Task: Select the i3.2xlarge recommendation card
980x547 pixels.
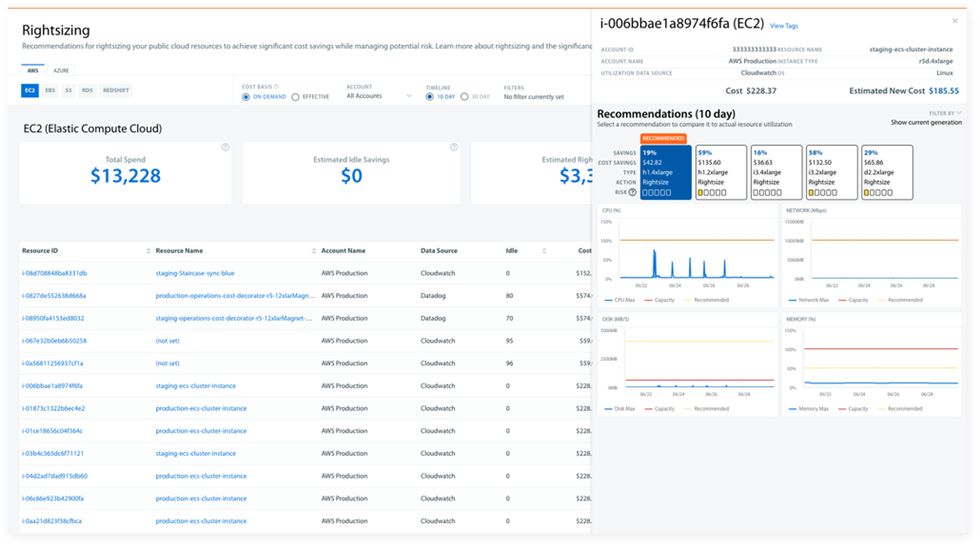Action: (x=832, y=172)
